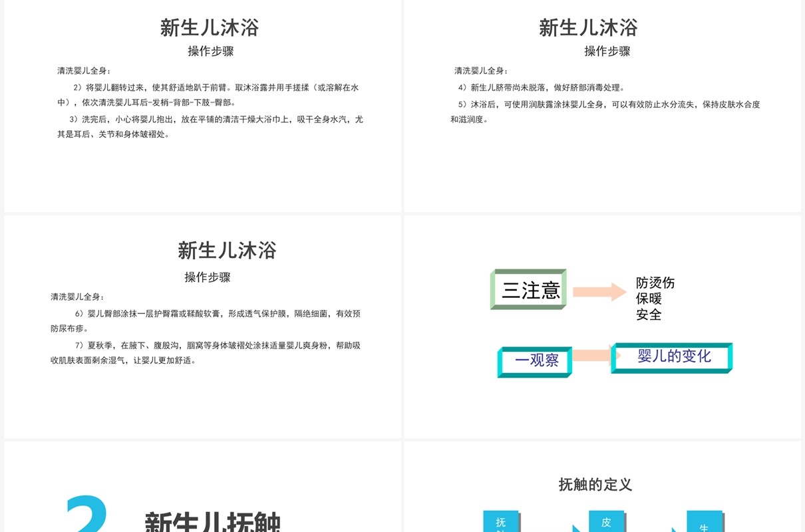The width and height of the screenshot is (805, 532).
Task: Click the teal 一观察 box
Action: tap(535, 362)
